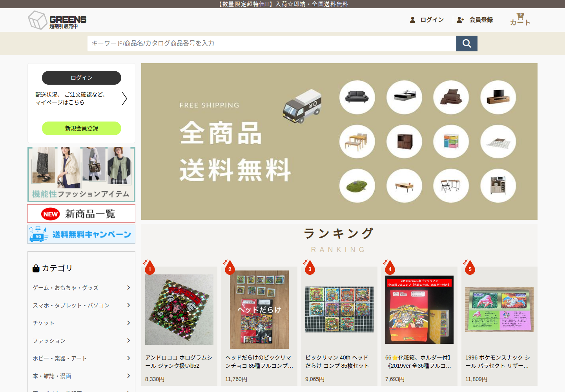This screenshot has height=392, width=565.
Task: Open 機能性ファッションアイテム banner
Action: pos(82,174)
